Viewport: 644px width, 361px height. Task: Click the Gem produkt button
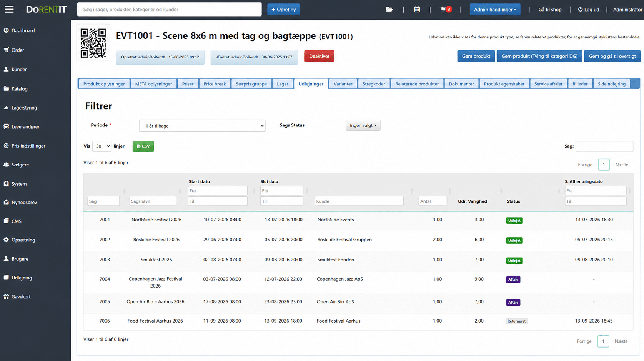click(x=476, y=56)
